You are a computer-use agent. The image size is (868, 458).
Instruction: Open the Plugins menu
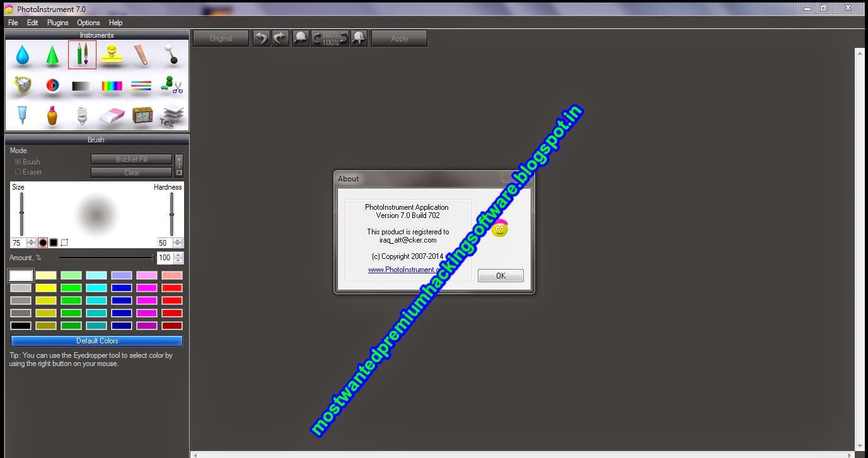tap(58, 23)
